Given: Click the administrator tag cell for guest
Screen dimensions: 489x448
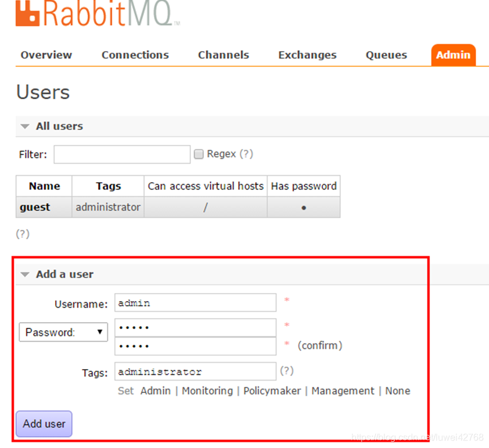Looking at the screenshot, I should [108, 207].
